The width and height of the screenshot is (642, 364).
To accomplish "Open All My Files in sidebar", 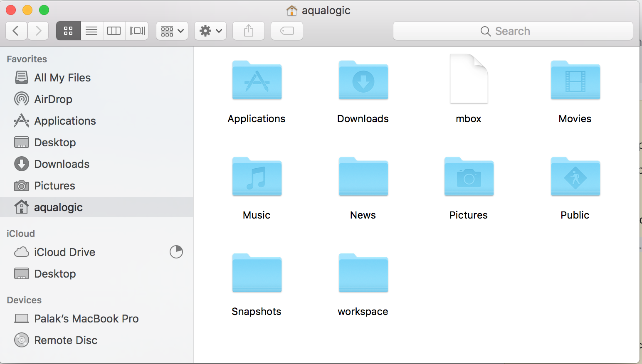I will [62, 78].
